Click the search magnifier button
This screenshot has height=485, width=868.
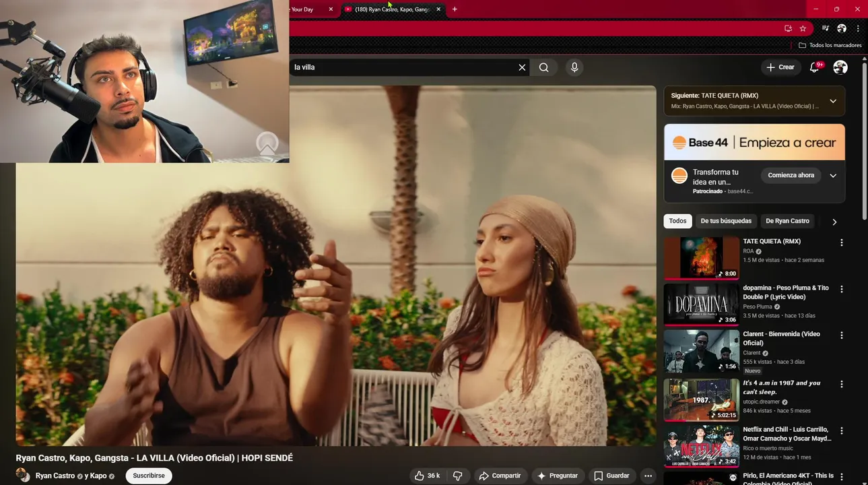[x=544, y=67]
